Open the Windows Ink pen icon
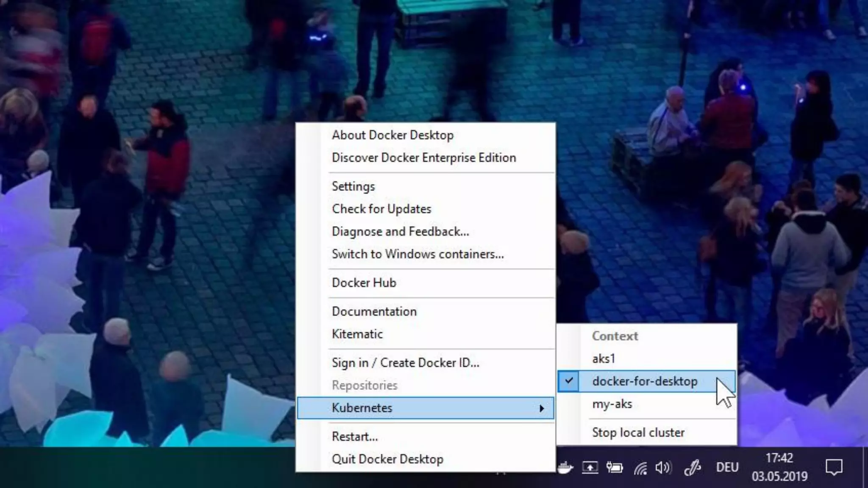The image size is (868, 488). (693, 468)
